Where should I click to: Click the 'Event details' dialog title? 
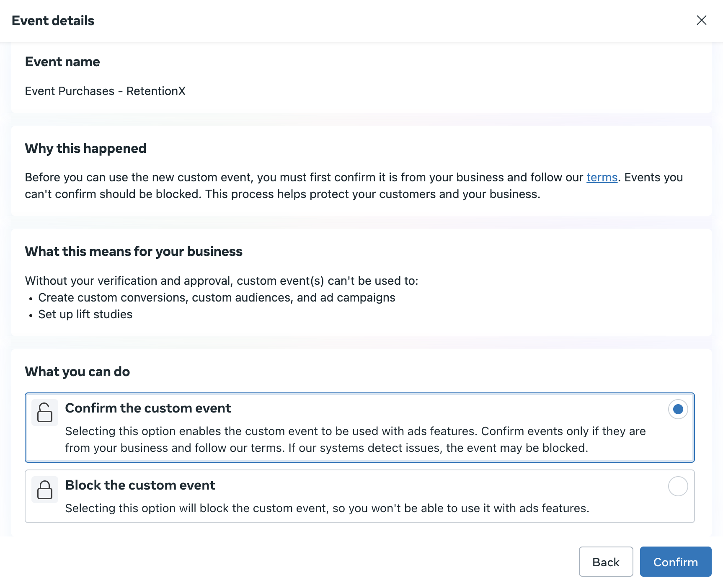[x=53, y=21]
